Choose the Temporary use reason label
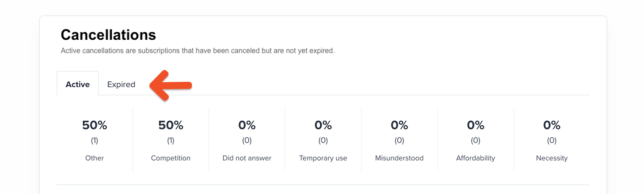Screen dimensions: 644x194 coord(323,158)
